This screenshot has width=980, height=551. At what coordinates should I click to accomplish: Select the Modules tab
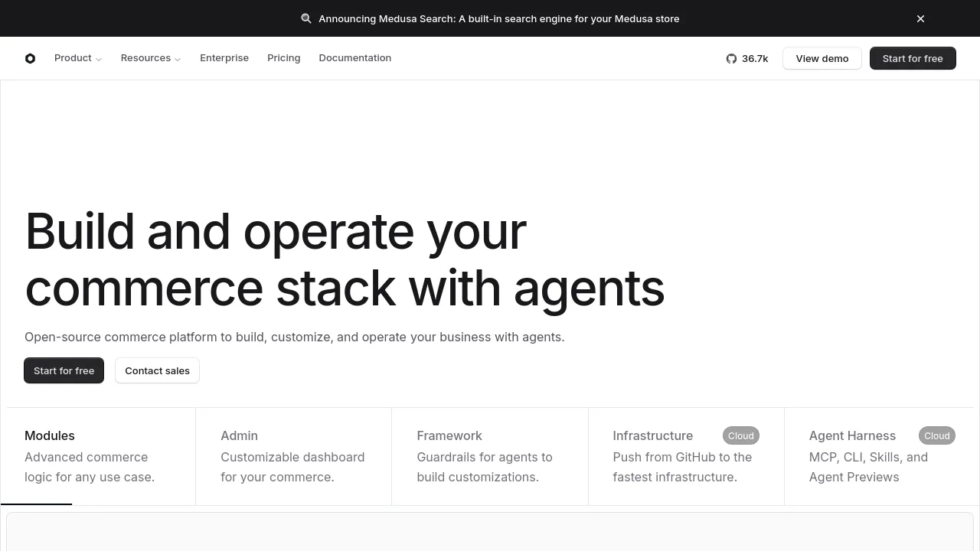point(98,456)
